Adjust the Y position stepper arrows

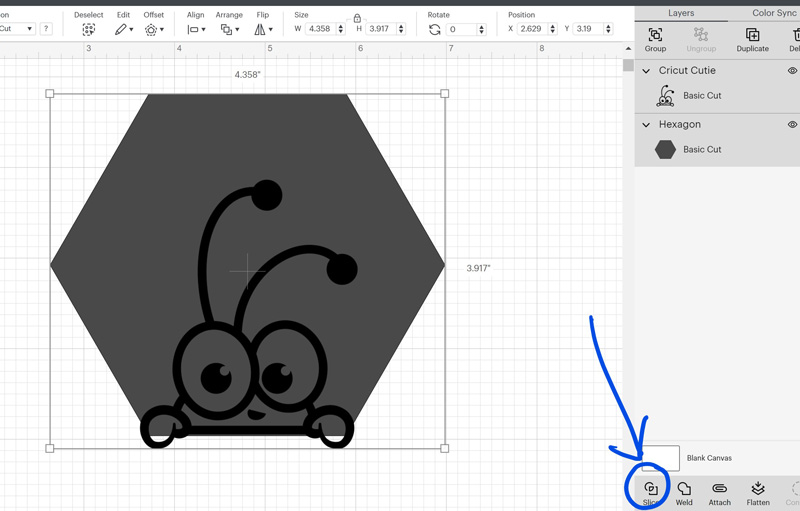point(608,29)
